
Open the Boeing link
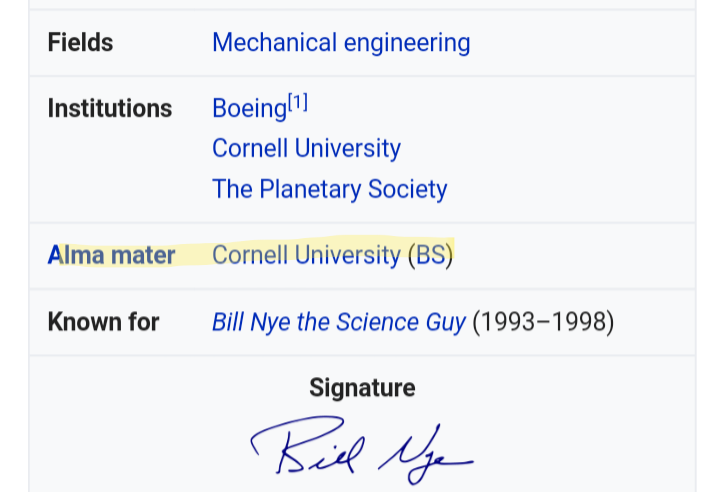coord(249,108)
